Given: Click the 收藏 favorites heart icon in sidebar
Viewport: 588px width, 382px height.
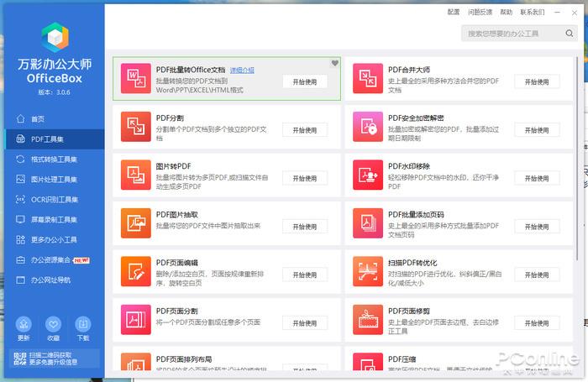Looking at the screenshot, I should pyautogui.click(x=53, y=324).
